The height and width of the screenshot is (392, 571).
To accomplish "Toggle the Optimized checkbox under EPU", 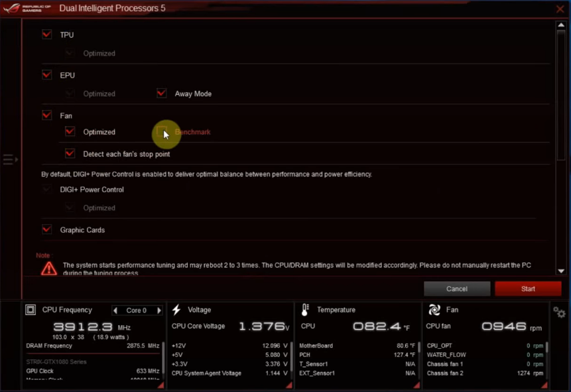I will click(70, 94).
